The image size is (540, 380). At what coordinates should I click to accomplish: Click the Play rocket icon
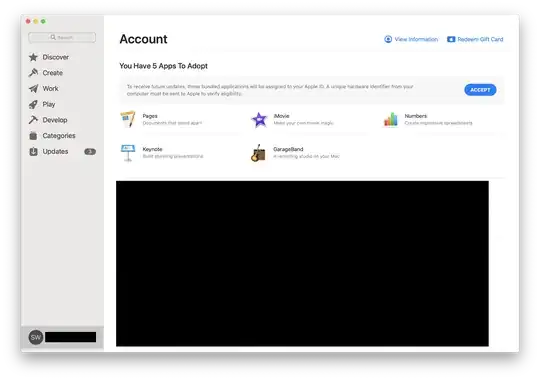pyautogui.click(x=33, y=104)
